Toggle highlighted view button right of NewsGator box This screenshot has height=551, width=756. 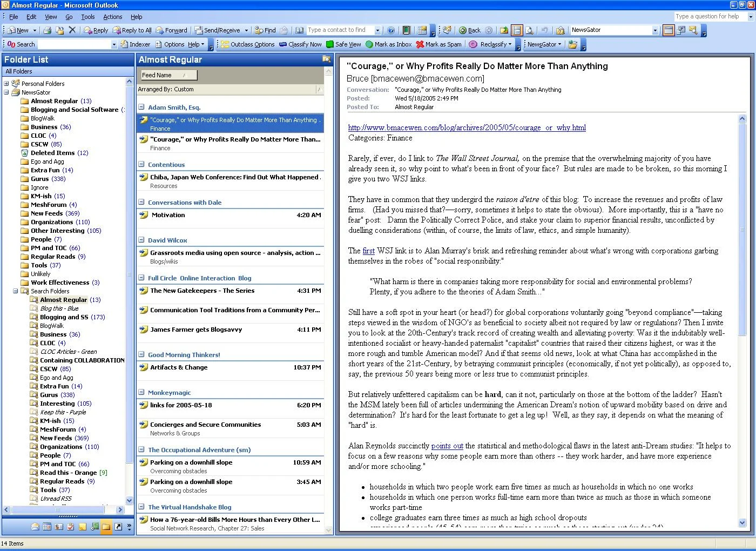coord(668,30)
